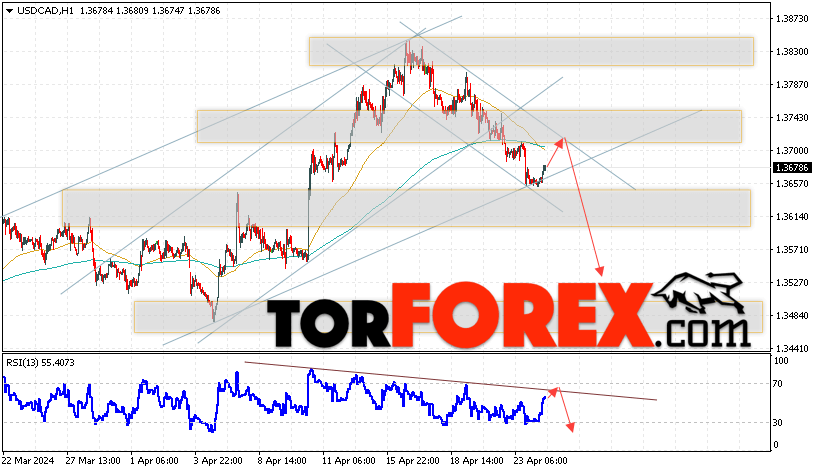Image resolution: width=816 pixels, height=472 pixels.
Task: Click the 1.35710 price axis label
Action: coord(792,250)
